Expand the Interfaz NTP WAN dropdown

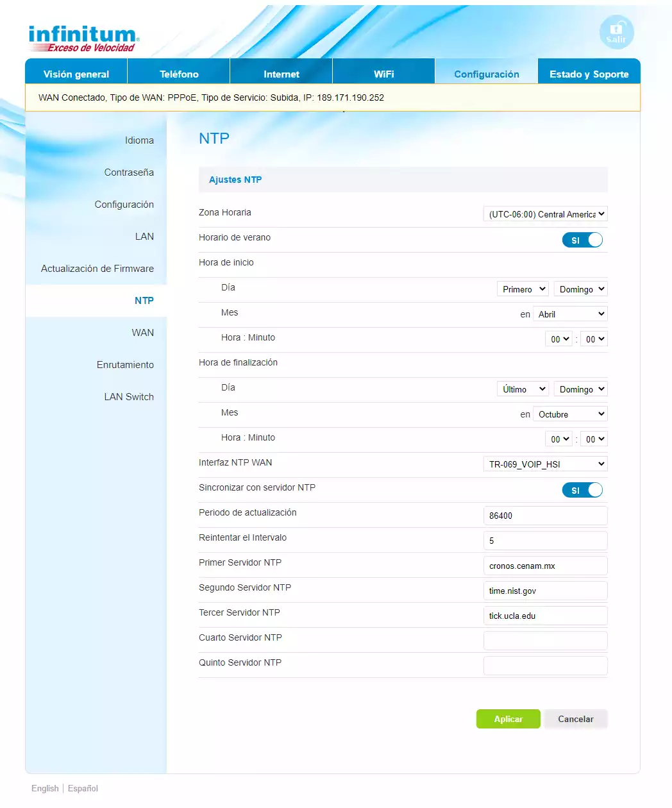545,464
